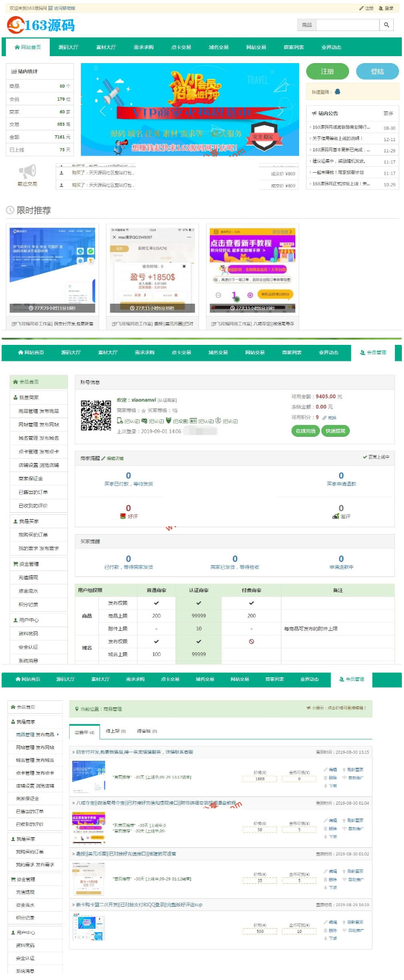This screenshot has width=404, height=980.
Task: Click the pencil 编辑店铺 icon
Action: (103, 458)
